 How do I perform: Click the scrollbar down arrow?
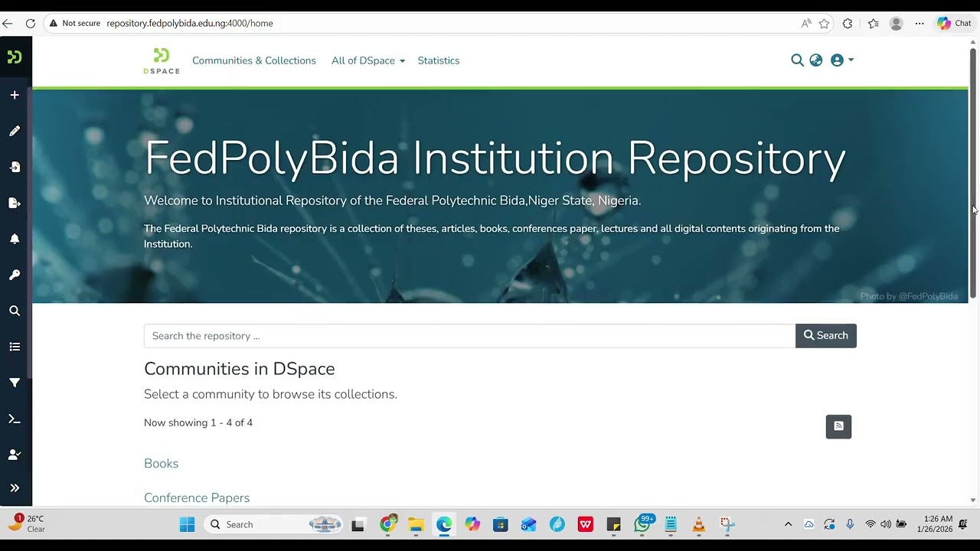click(973, 500)
